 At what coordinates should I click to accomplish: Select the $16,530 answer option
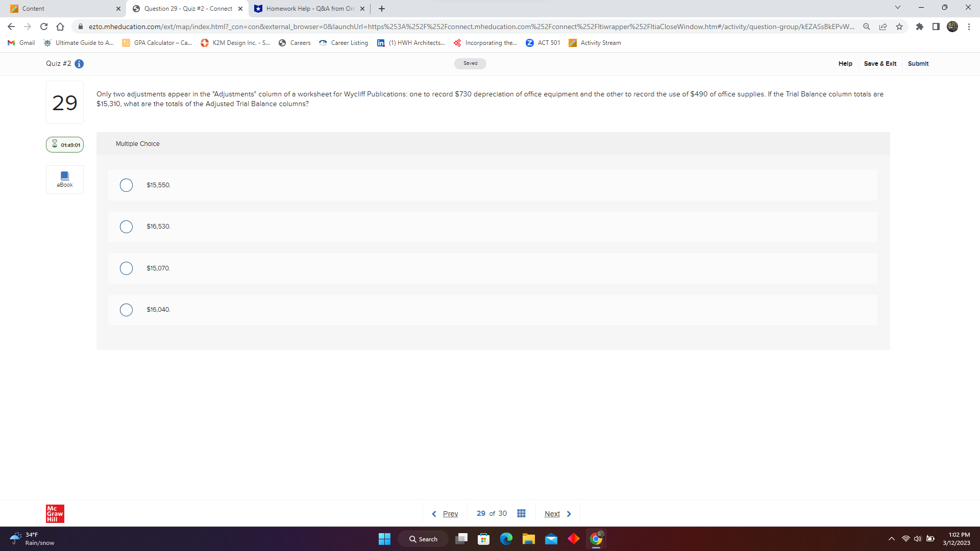click(x=126, y=227)
